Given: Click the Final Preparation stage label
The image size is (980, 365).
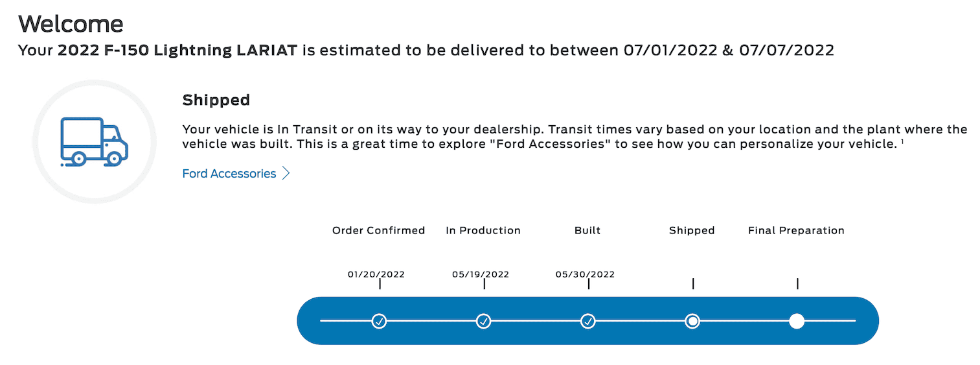Looking at the screenshot, I should [796, 230].
